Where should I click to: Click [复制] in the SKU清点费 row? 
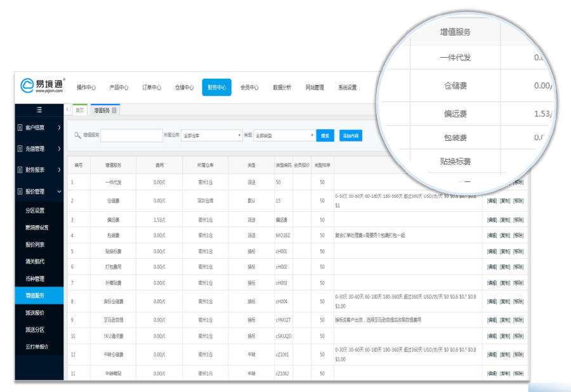click(505, 336)
